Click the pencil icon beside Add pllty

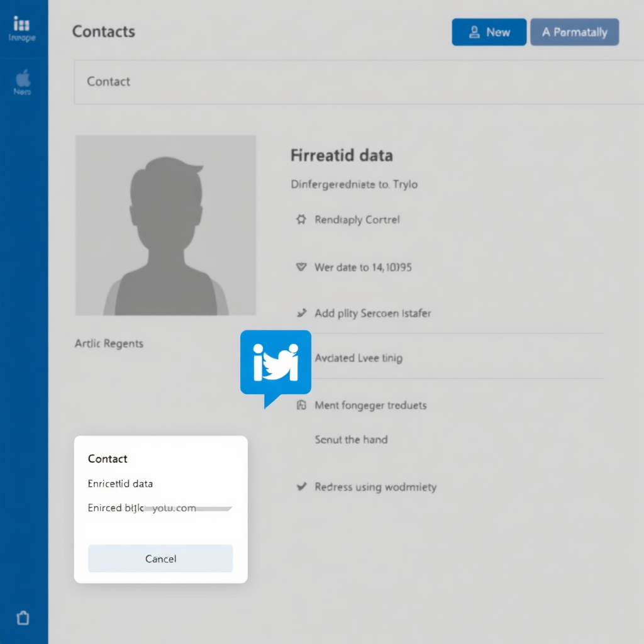(301, 313)
